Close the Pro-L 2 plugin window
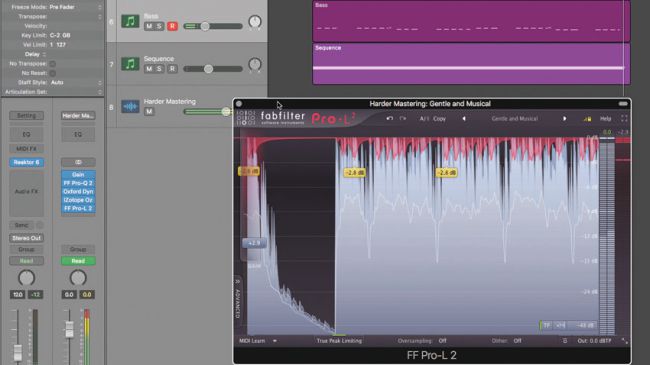Image resolution: width=650 pixels, height=365 pixels. [239, 104]
